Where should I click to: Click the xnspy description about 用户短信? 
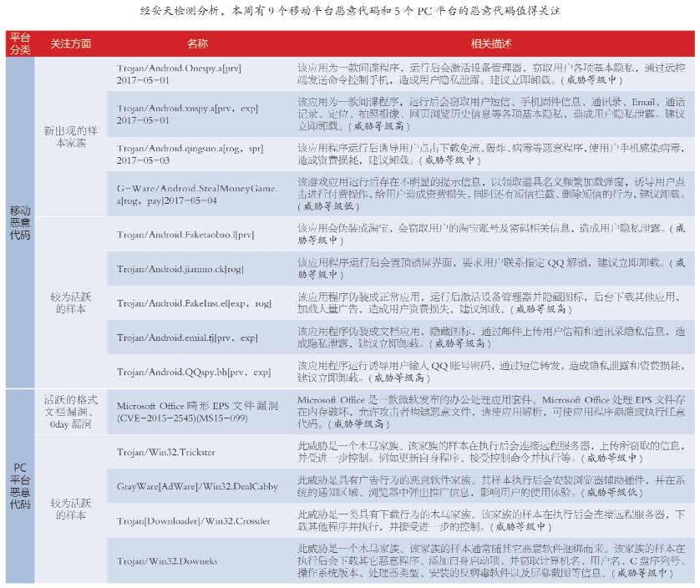tap(491, 114)
